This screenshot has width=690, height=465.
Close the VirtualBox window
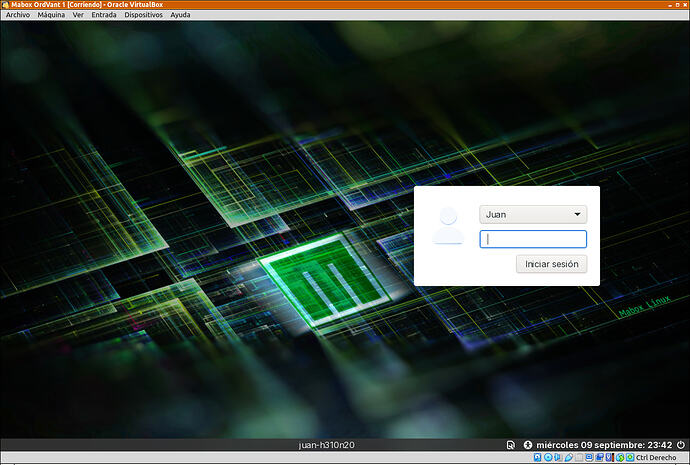(685, 4)
